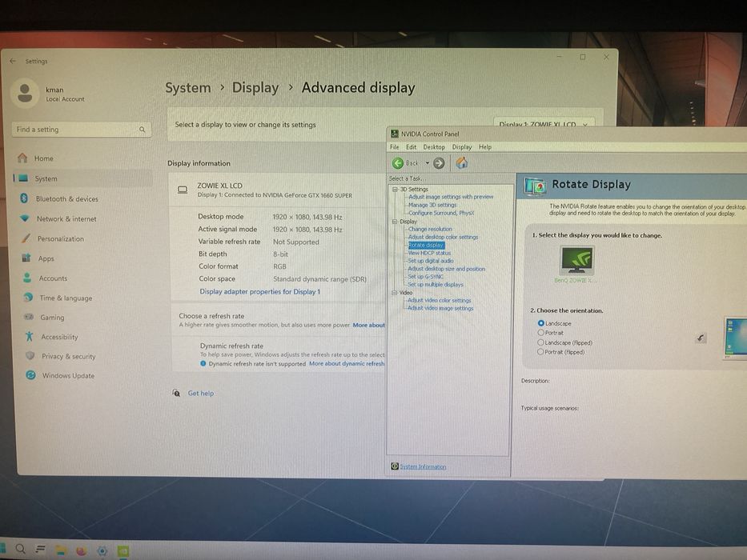Viewport: 747px width, 560px height.
Task: Open Adjust desktop color settings
Action: click(x=443, y=237)
